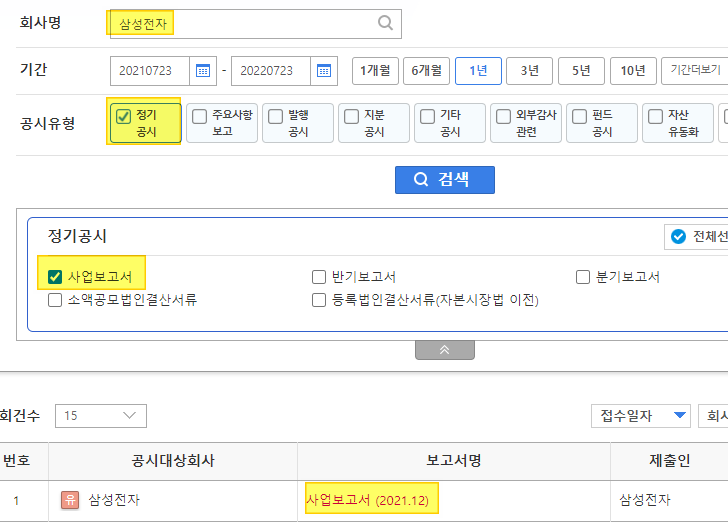This screenshot has width=728, height=523.
Task: Select the 3년 period button
Action: click(529, 71)
